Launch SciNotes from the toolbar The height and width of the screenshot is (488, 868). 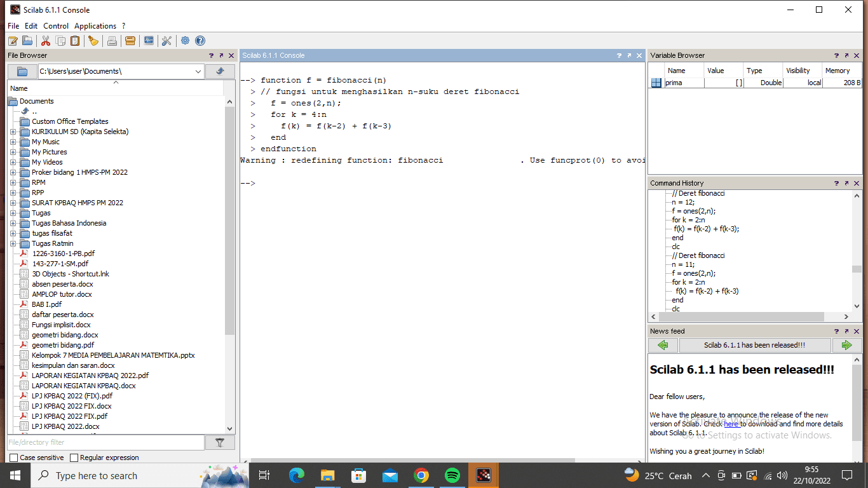click(13, 41)
